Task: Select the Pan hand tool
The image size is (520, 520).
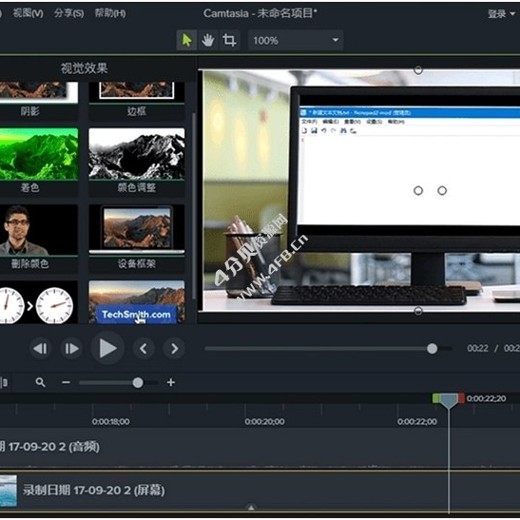Action: point(208,40)
